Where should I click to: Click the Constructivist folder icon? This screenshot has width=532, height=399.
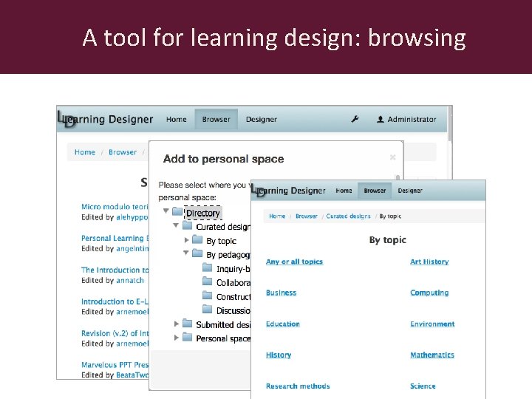[208, 295]
